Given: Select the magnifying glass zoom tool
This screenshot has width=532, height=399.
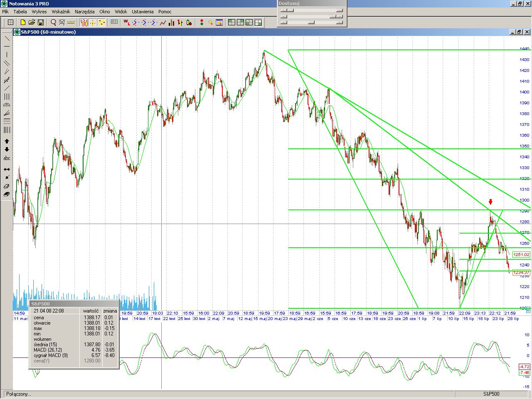Looking at the screenshot, I should click(x=53, y=22).
